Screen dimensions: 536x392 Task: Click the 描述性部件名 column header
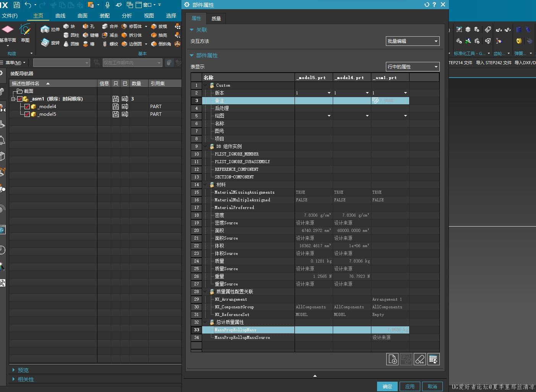(x=53, y=83)
